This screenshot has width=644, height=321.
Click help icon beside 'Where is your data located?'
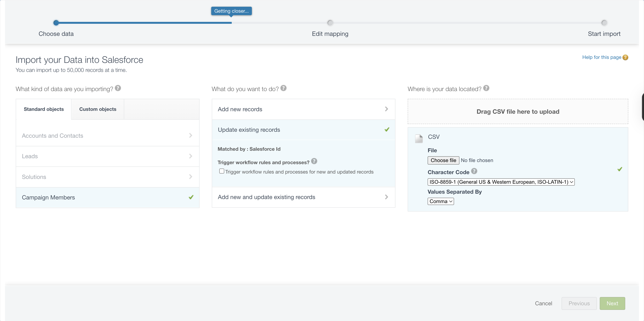(x=486, y=88)
